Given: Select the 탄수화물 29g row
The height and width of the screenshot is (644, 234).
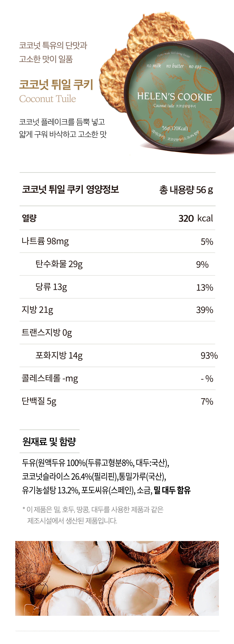Looking at the screenshot, I should [x=117, y=264].
